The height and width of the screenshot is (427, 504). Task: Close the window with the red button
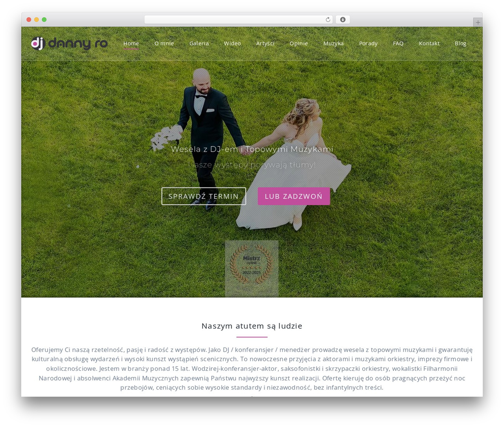pyautogui.click(x=29, y=20)
